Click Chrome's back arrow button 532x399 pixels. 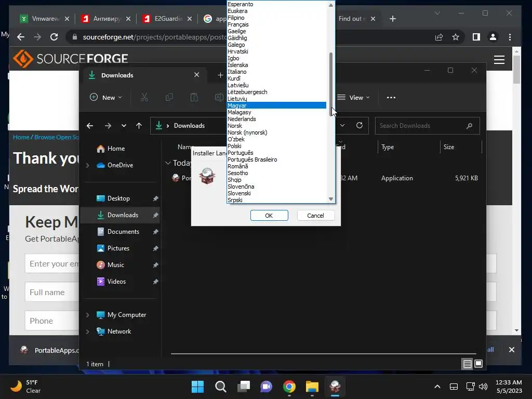[x=21, y=37]
